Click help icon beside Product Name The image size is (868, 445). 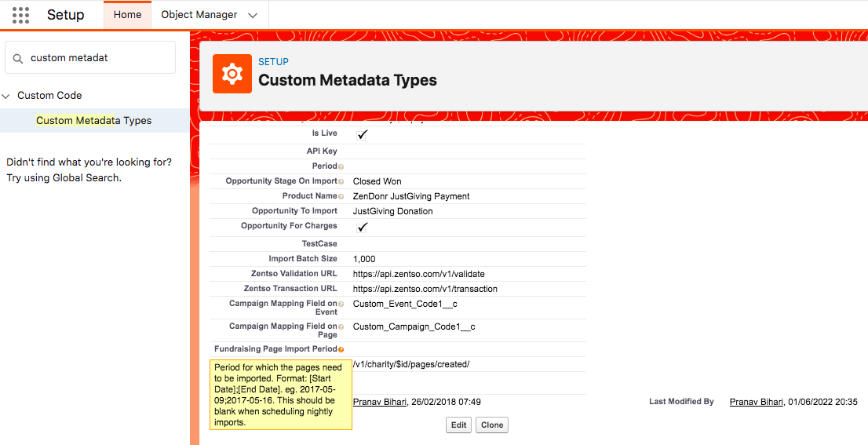point(341,196)
